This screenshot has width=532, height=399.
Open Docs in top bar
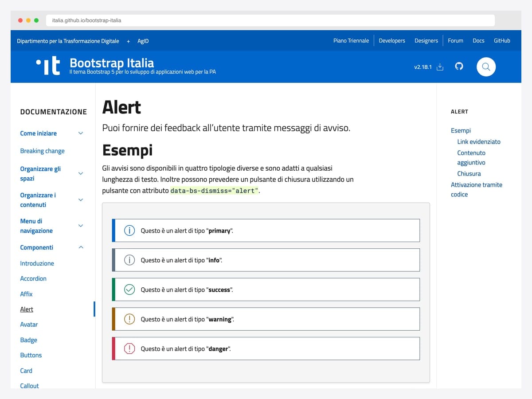point(478,41)
